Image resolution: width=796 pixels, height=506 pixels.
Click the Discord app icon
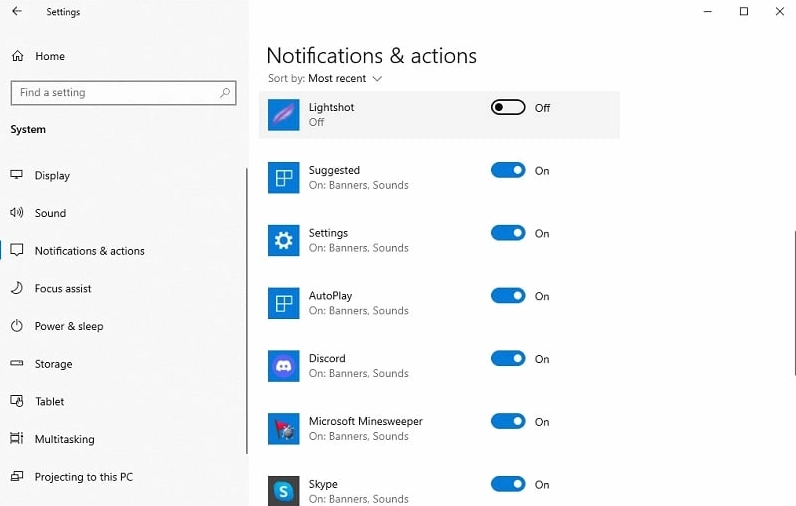[x=284, y=366]
